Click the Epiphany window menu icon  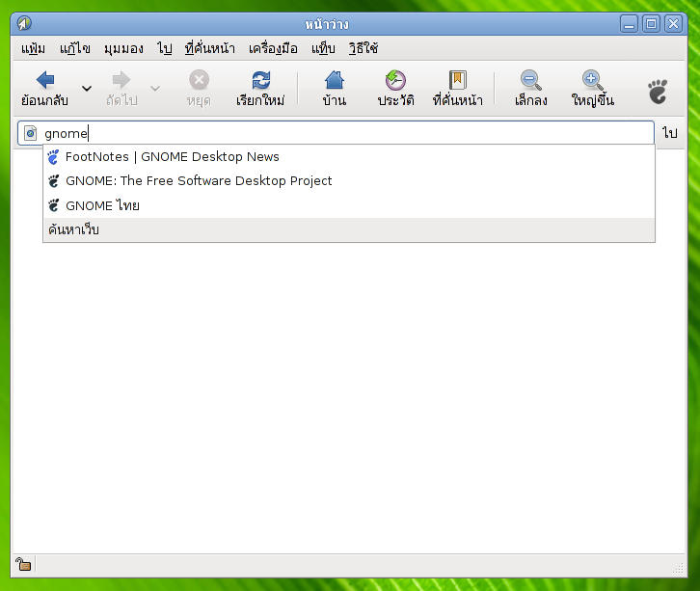click(24, 23)
